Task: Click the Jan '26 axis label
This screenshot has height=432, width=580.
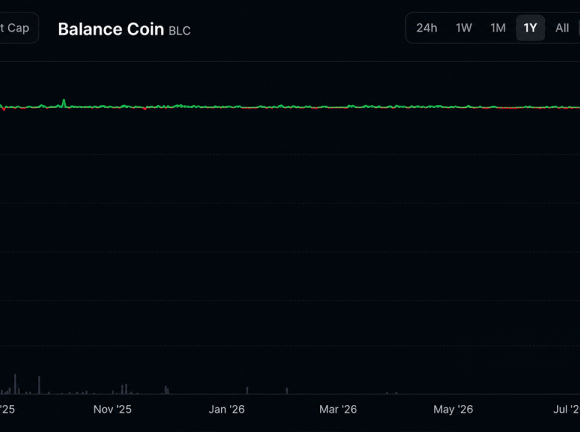Action: tap(227, 409)
